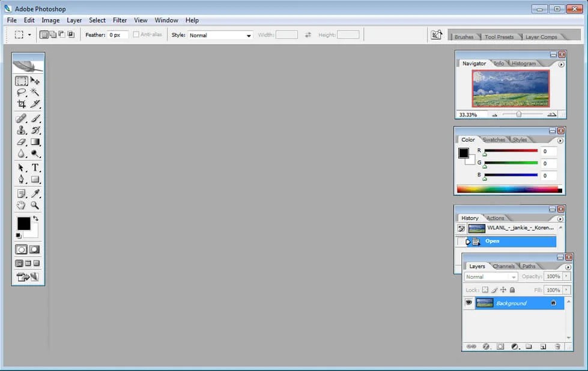Select the Move tool

click(x=35, y=80)
